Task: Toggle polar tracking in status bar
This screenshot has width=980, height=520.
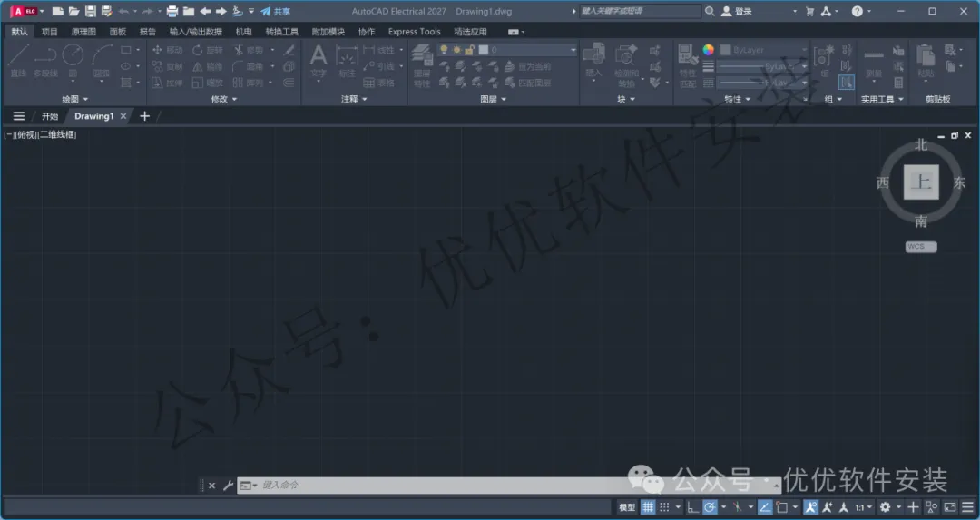Action: point(710,507)
